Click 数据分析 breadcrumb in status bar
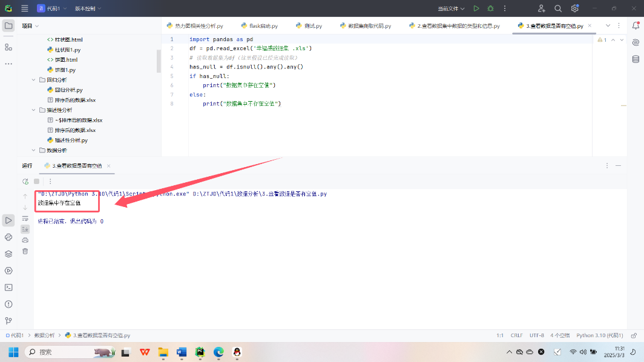The height and width of the screenshot is (362, 644). pos(44,335)
